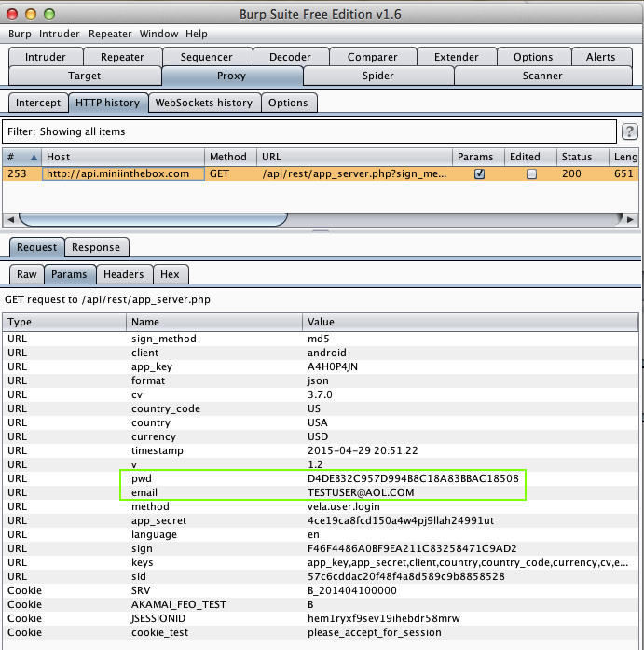Open the Burp menu

pyautogui.click(x=20, y=34)
